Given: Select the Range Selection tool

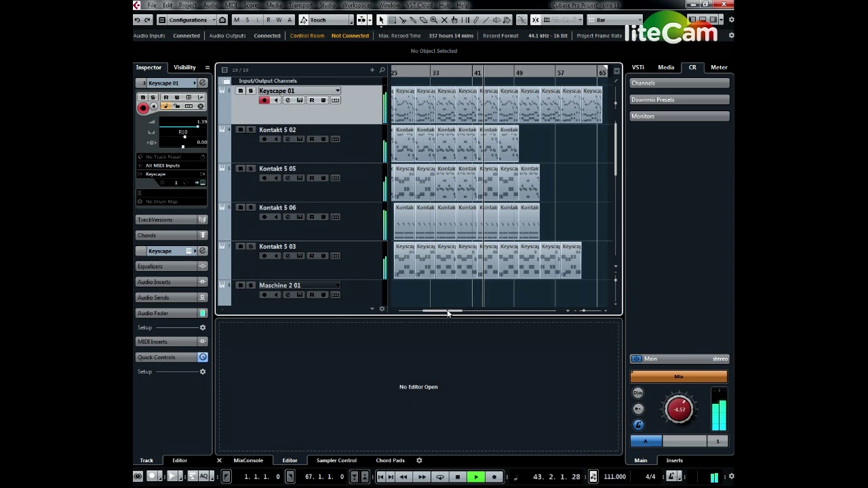Looking at the screenshot, I should pos(392,20).
